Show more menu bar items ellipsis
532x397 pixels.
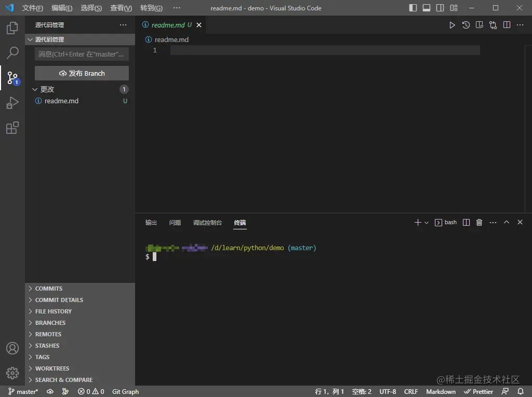coord(177,8)
